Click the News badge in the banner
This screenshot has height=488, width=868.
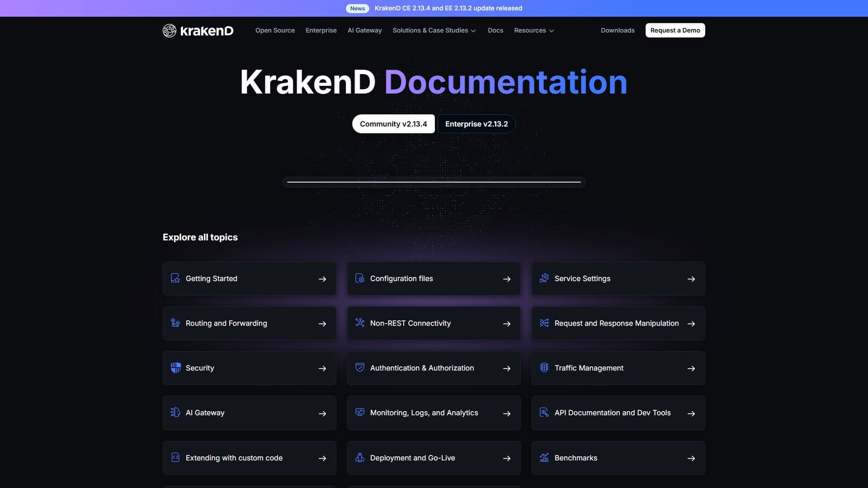pyautogui.click(x=358, y=8)
